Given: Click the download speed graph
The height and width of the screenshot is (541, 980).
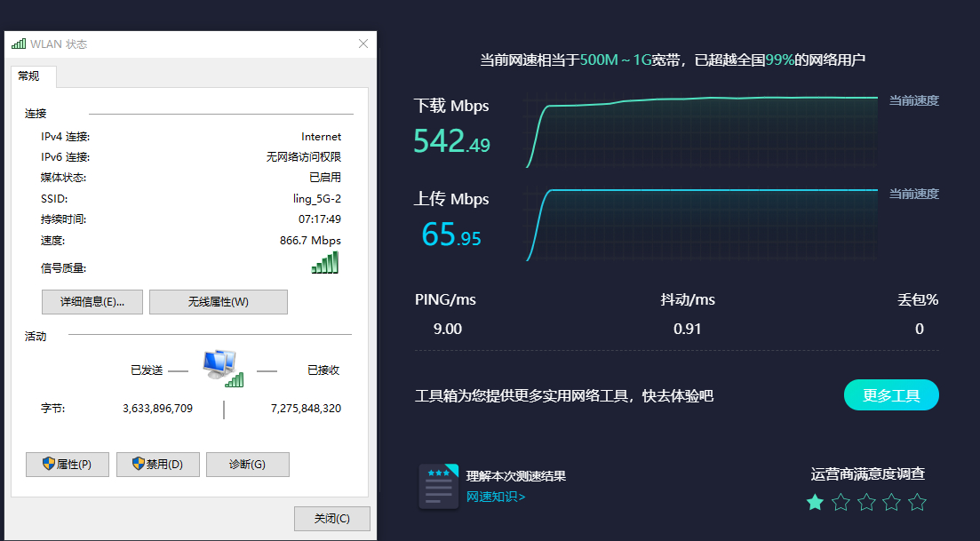Looking at the screenshot, I should pyautogui.click(x=701, y=130).
